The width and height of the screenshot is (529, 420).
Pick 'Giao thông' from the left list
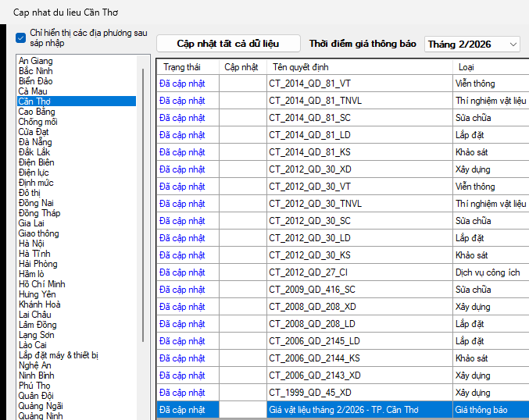tap(39, 233)
